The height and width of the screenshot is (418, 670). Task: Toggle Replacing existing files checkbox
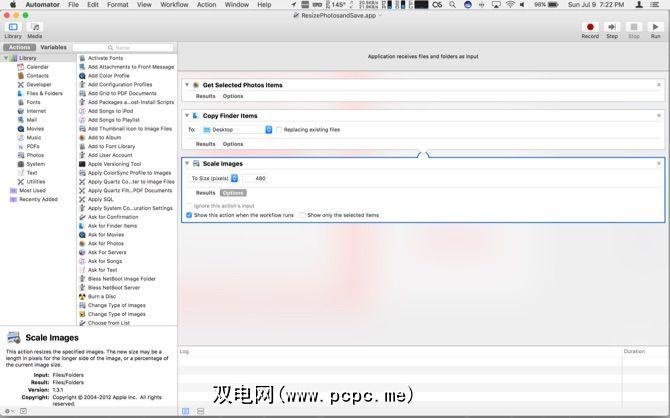(279, 130)
